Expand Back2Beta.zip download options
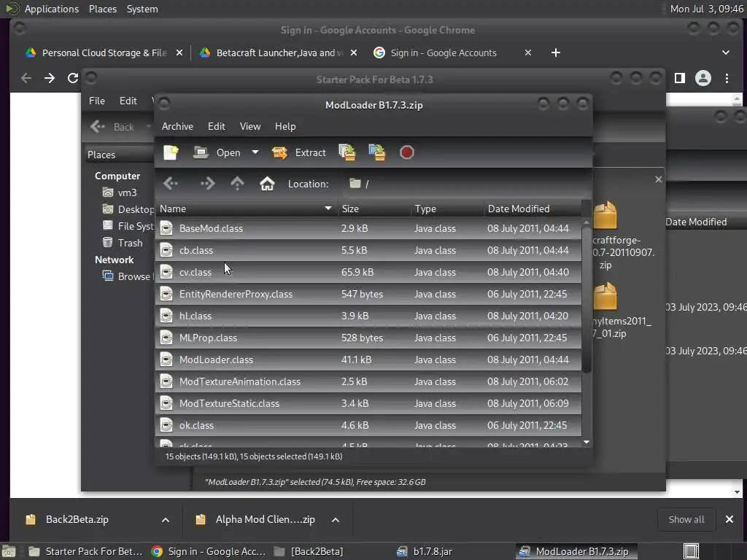The height and width of the screenshot is (560, 747). 166,519
